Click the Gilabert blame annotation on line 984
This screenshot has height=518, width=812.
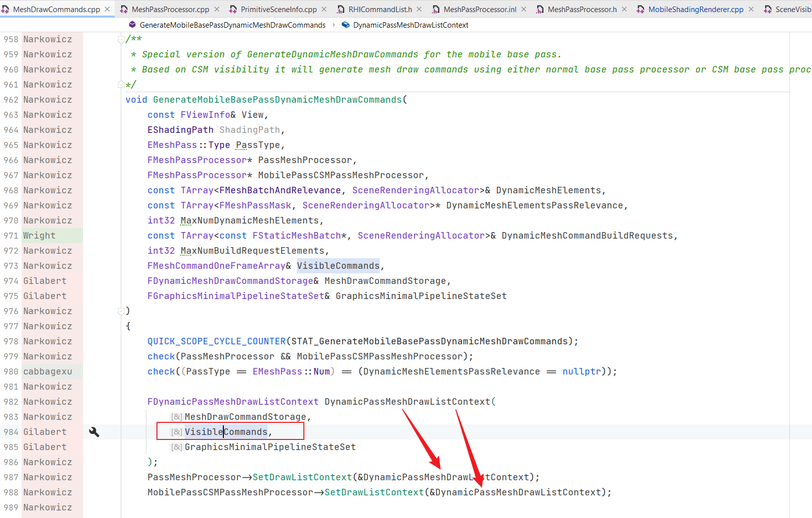pyautogui.click(x=45, y=432)
